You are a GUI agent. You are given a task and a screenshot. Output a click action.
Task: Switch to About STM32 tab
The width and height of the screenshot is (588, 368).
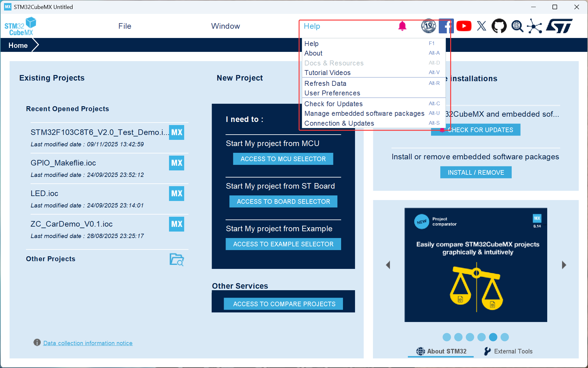coord(441,351)
